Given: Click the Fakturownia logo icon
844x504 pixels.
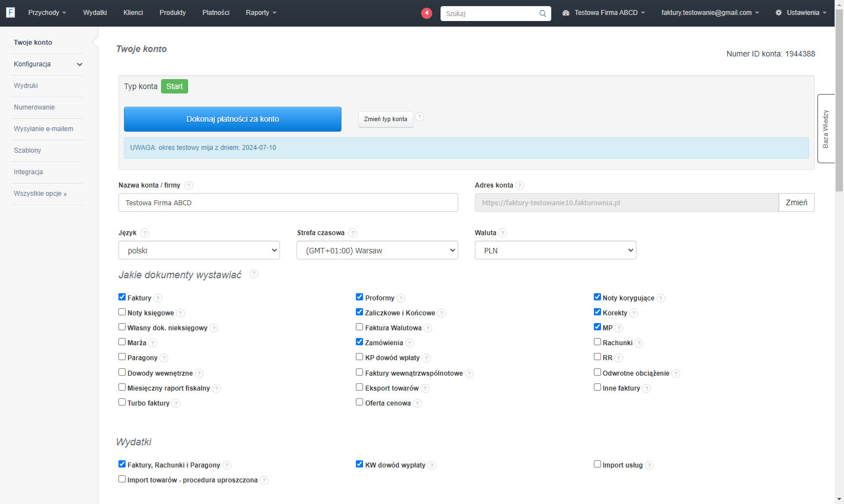Looking at the screenshot, I should pyautogui.click(x=11, y=12).
